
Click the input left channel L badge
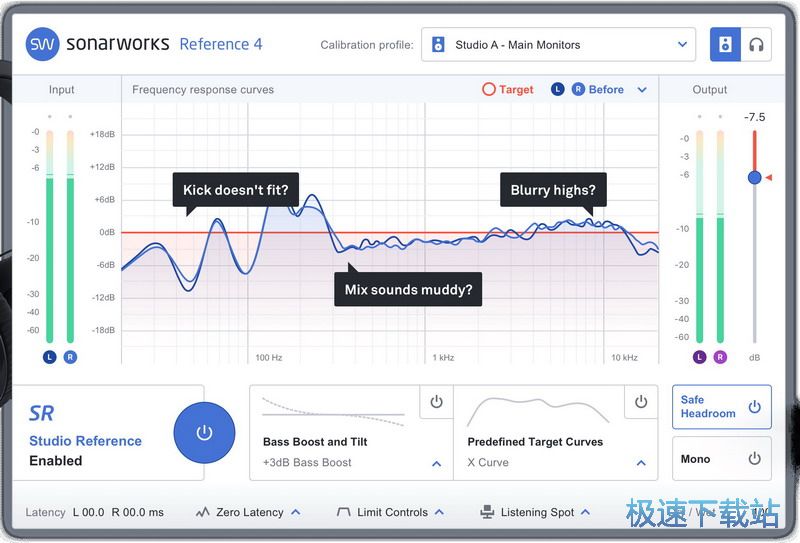pyautogui.click(x=50, y=357)
